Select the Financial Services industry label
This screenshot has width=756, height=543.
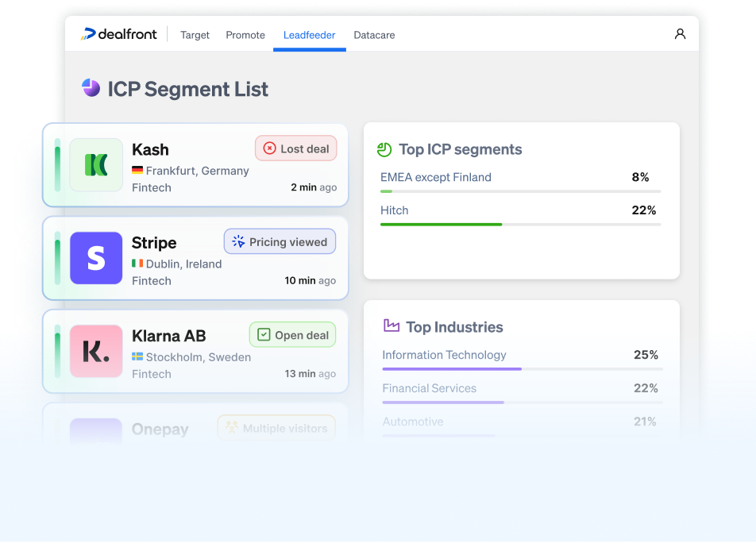coord(429,388)
